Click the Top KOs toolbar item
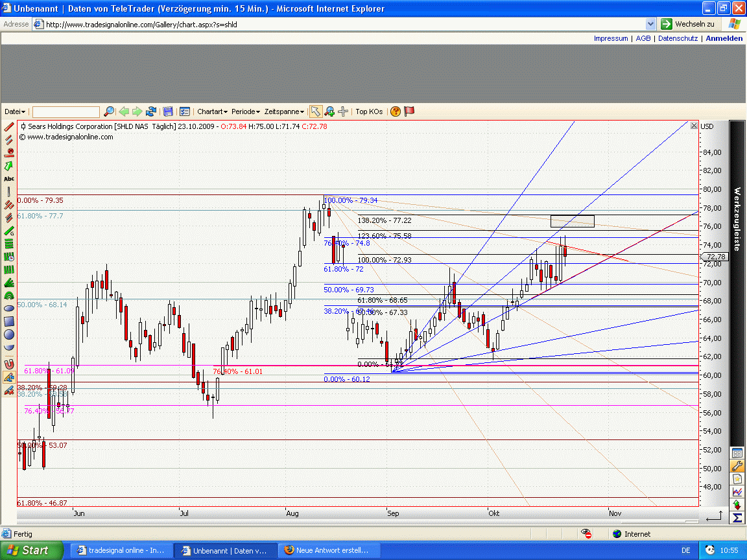The image size is (747, 560). tap(369, 111)
